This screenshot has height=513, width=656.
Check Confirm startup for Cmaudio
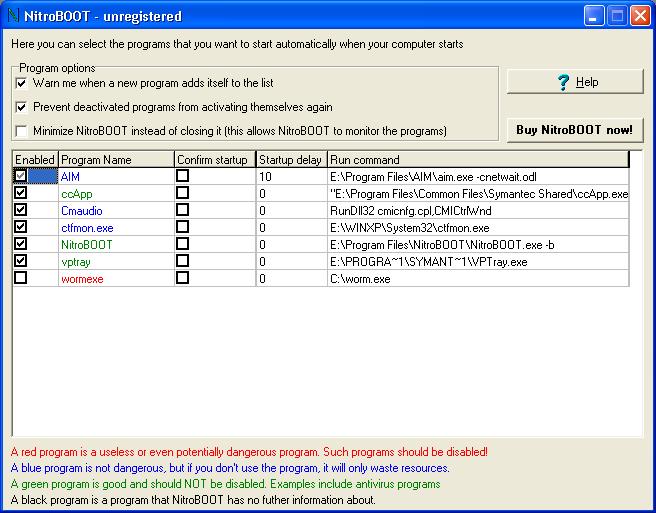coord(182,210)
